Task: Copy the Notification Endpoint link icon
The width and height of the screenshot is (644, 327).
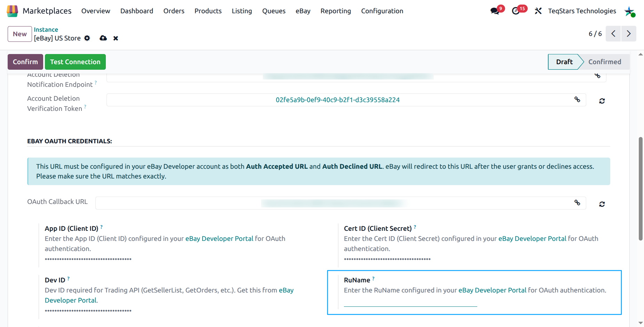Action: tap(597, 75)
